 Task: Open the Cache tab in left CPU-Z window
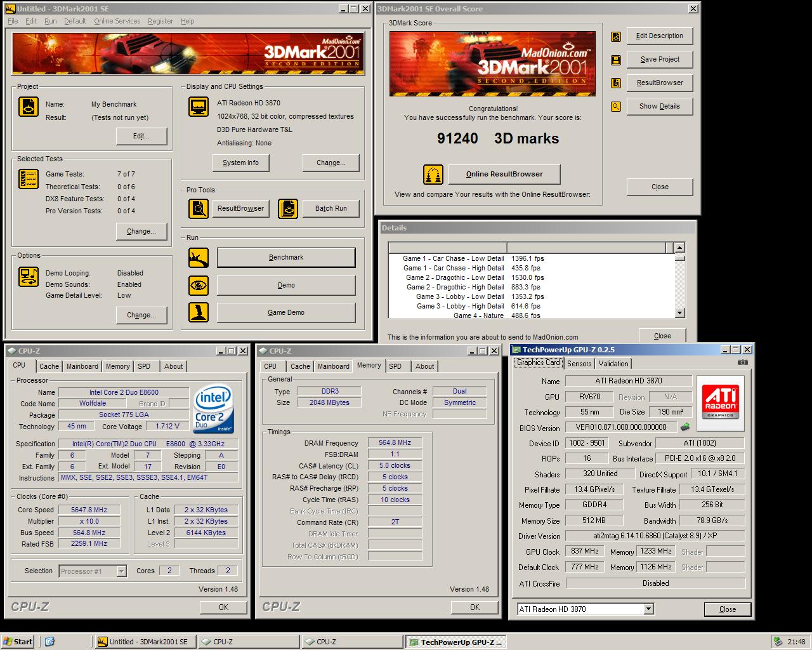49,366
